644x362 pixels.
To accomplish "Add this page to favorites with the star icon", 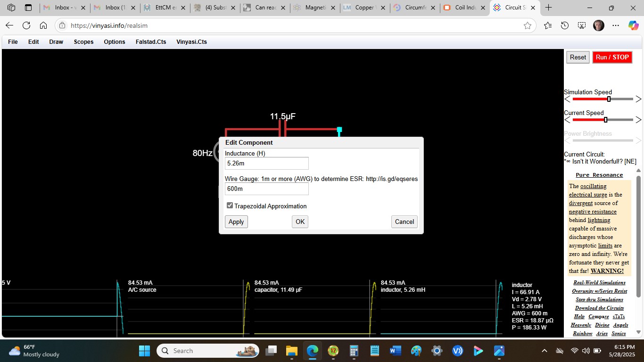I will tap(528, 25).
